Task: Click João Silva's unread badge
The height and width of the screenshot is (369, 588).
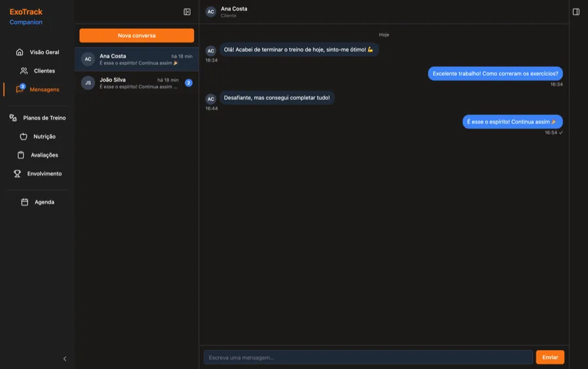Action: pyautogui.click(x=189, y=83)
